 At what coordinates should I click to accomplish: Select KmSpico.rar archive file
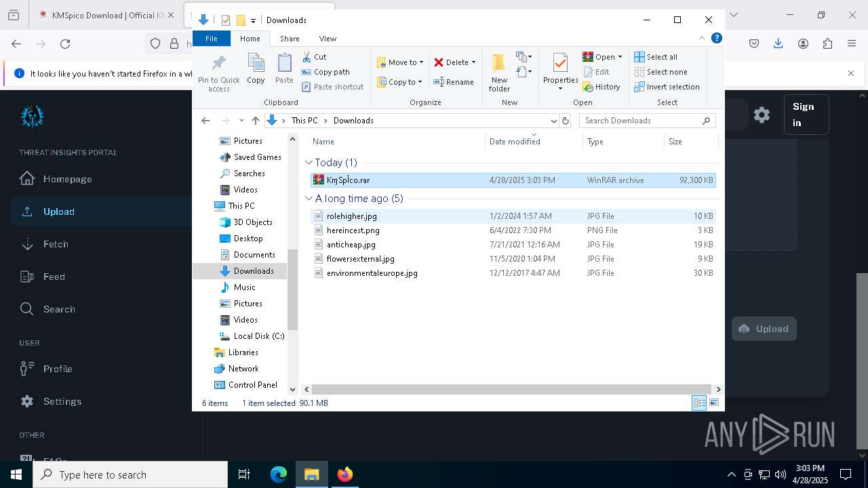513,180
